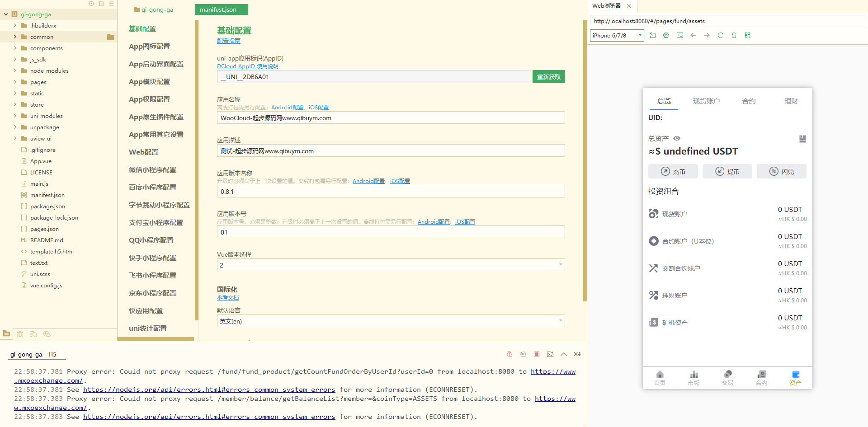Open the DCloud AppID 使用说明 link

(247, 66)
